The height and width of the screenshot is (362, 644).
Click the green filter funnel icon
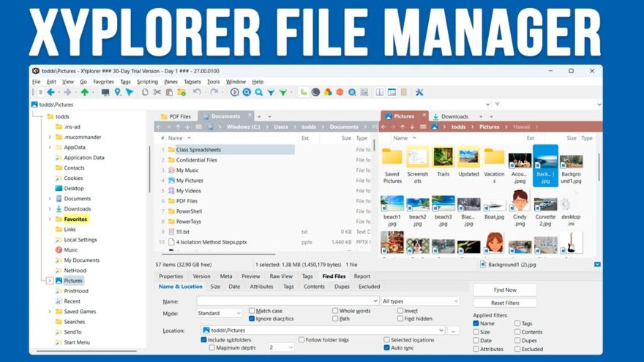click(283, 92)
